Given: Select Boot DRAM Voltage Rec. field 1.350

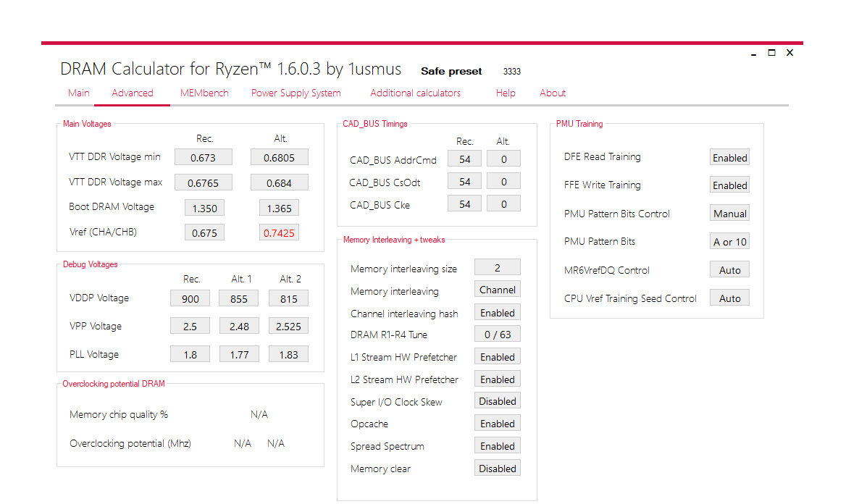Looking at the screenshot, I should [204, 208].
